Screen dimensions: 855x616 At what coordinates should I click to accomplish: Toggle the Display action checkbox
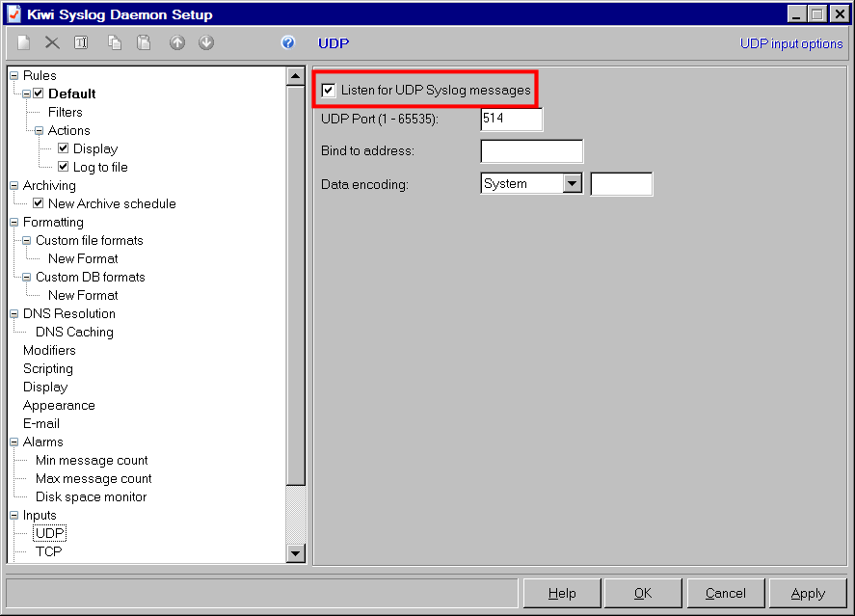pos(64,148)
